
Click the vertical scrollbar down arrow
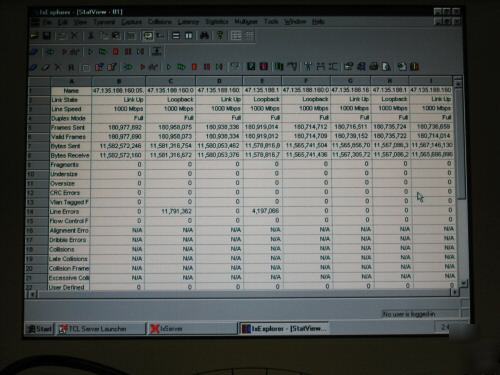click(x=463, y=283)
